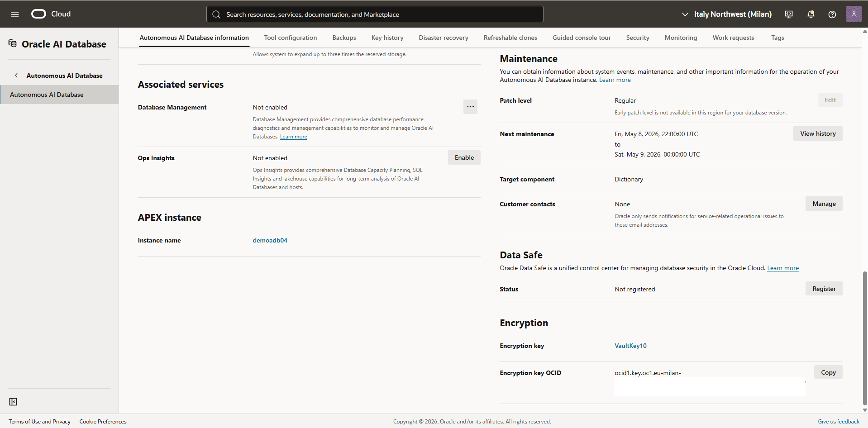Open the demoadb04 APEX instance link
This screenshot has width=868, height=428.
[x=270, y=240]
